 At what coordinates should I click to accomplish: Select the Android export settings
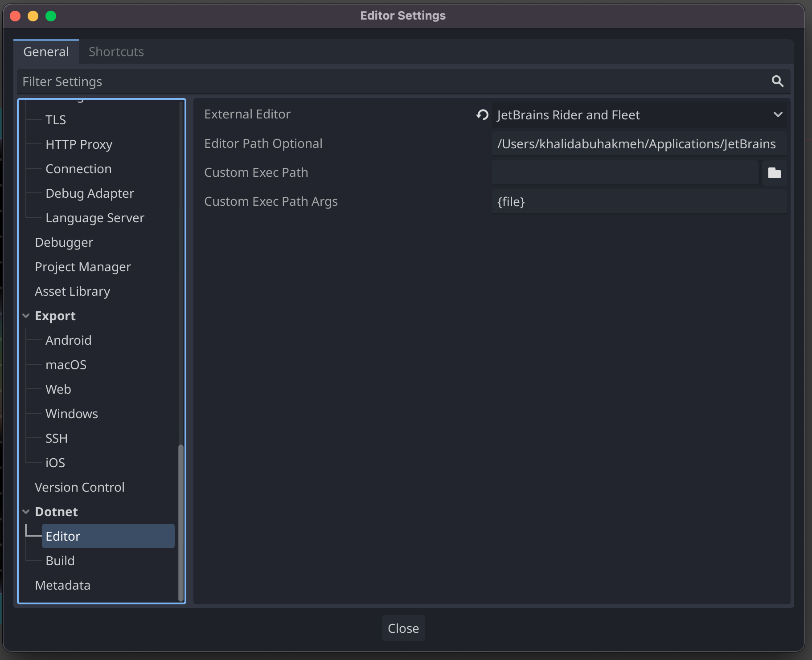(69, 340)
